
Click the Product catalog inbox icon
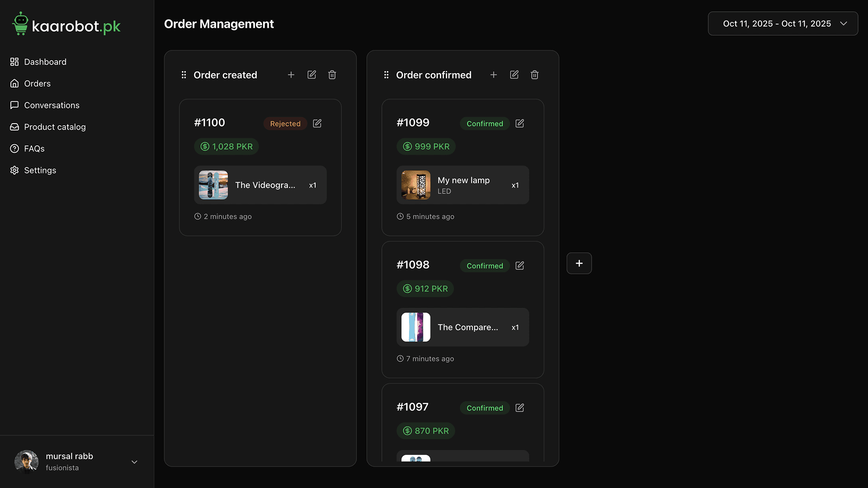15,127
